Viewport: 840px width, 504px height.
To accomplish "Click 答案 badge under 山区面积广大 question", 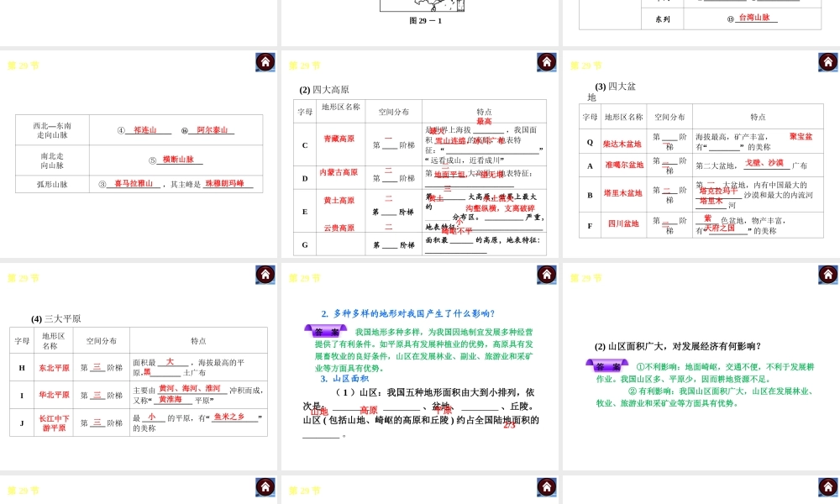I will [x=607, y=365].
